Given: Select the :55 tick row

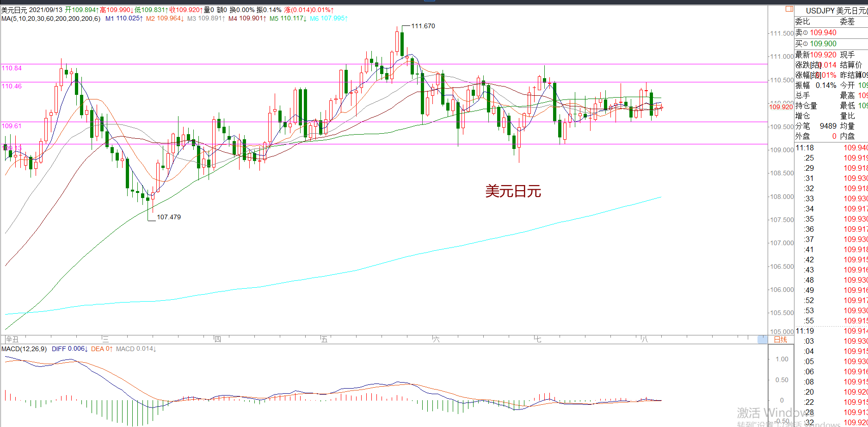Looking at the screenshot, I should tap(831, 321).
